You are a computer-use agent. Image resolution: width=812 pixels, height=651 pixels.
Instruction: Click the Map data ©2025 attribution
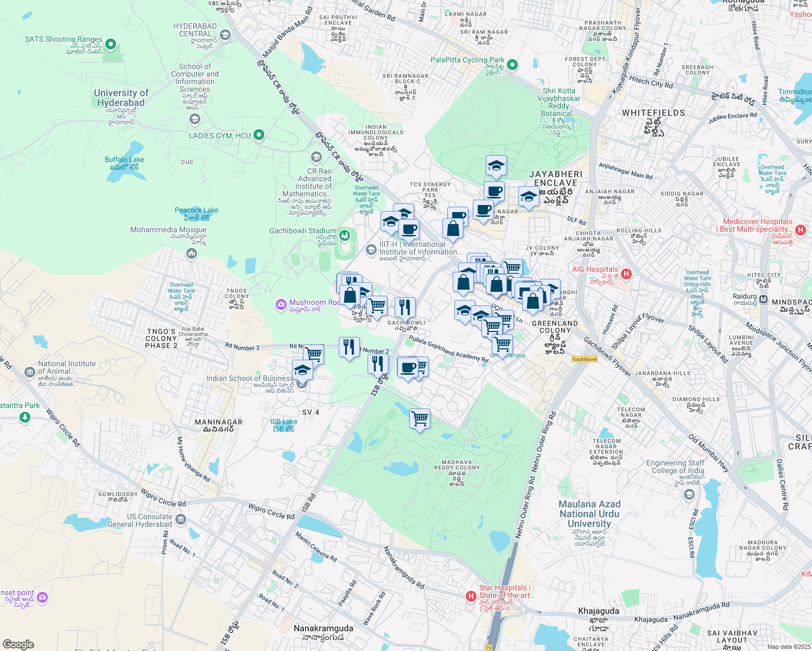pos(789,647)
